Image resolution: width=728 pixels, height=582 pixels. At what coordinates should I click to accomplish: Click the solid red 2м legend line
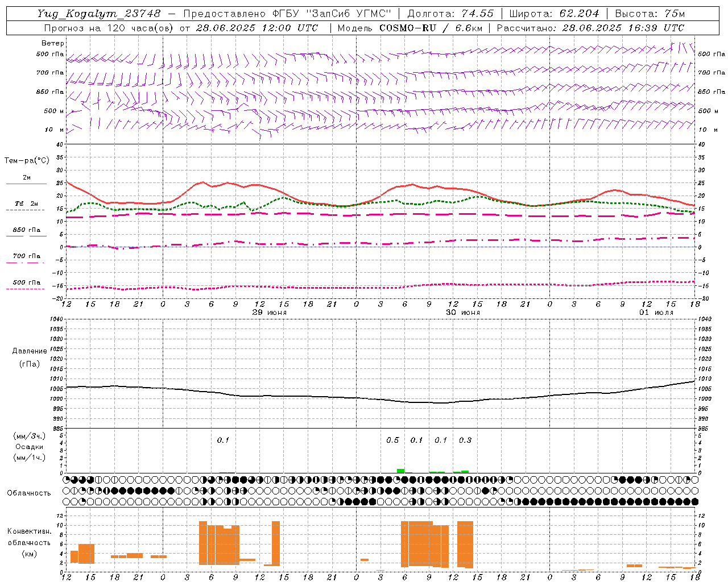pos(27,184)
